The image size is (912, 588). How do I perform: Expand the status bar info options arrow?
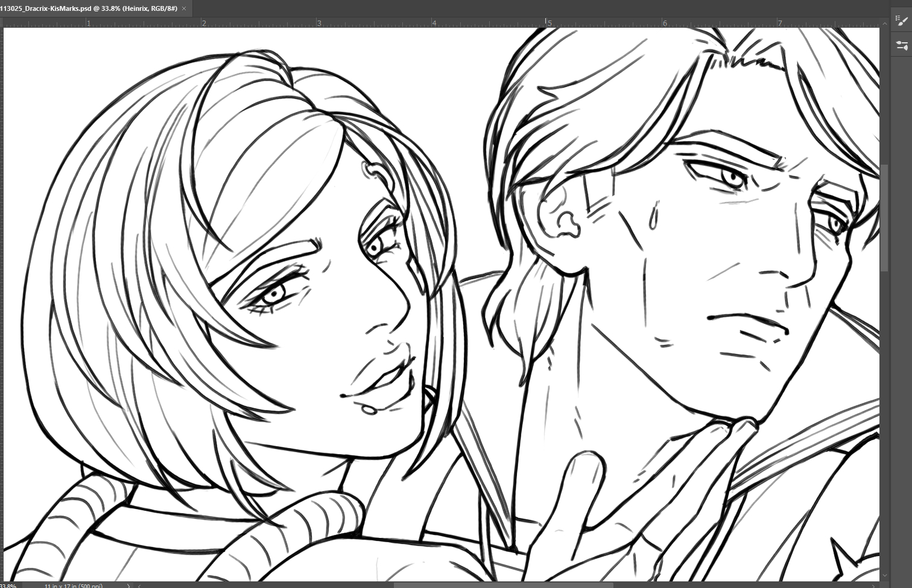tap(128, 585)
